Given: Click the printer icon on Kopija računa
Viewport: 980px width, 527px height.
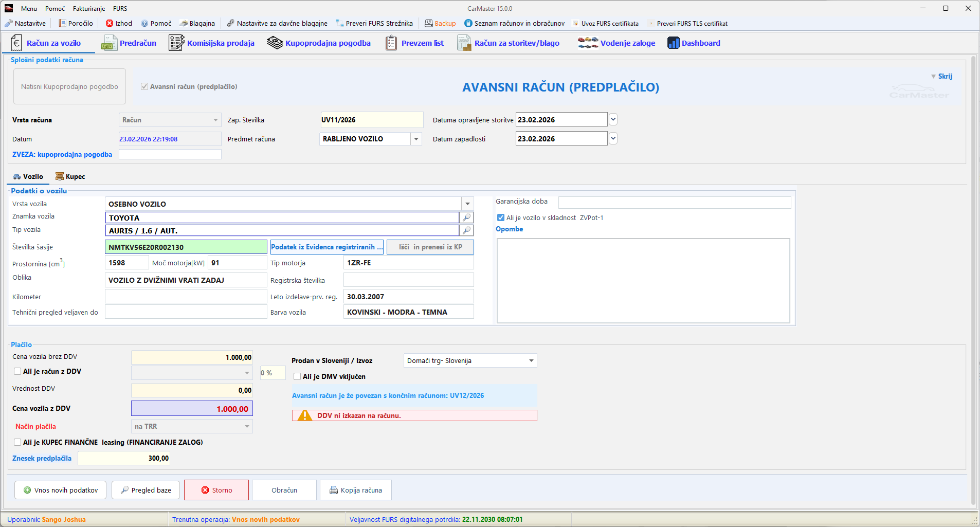Looking at the screenshot, I should [334, 490].
